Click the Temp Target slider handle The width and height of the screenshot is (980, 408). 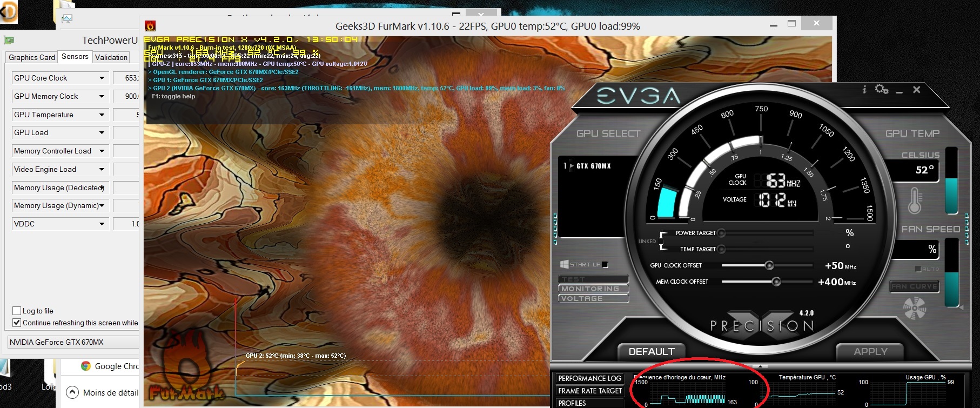point(721,249)
